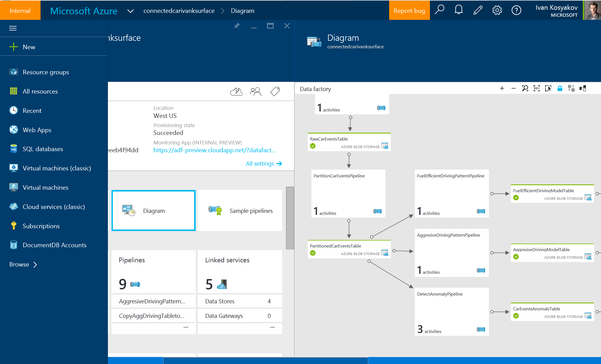Expand Browse in the left sidebar
The height and width of the screenshot is (364, 601).
(x=23, y=264)
